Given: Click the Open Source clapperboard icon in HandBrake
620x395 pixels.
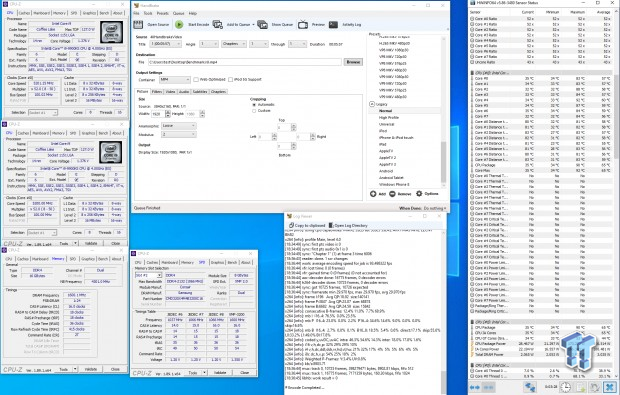Looking at the screenshot, I should (x=138, y=25).
